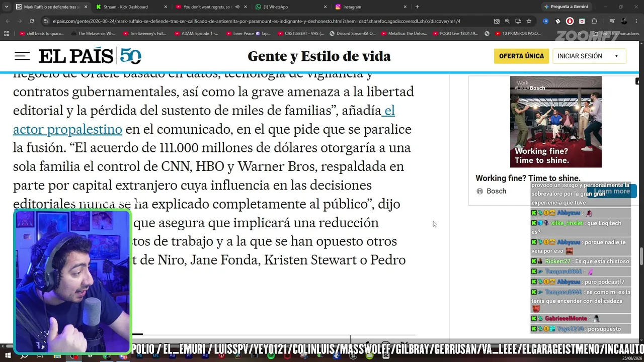Click chat username silke_rinslet
Viewport: 644px width, 362px height.
click(567, 223)
